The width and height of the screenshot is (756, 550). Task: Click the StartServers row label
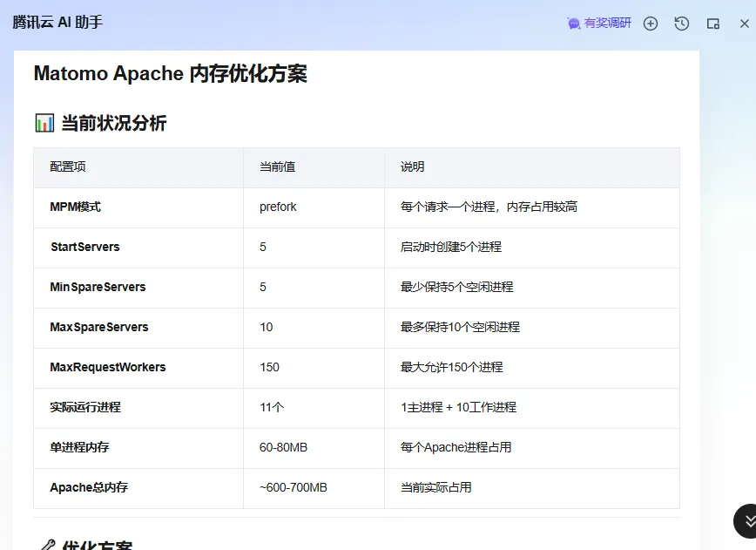click(85, 247)
